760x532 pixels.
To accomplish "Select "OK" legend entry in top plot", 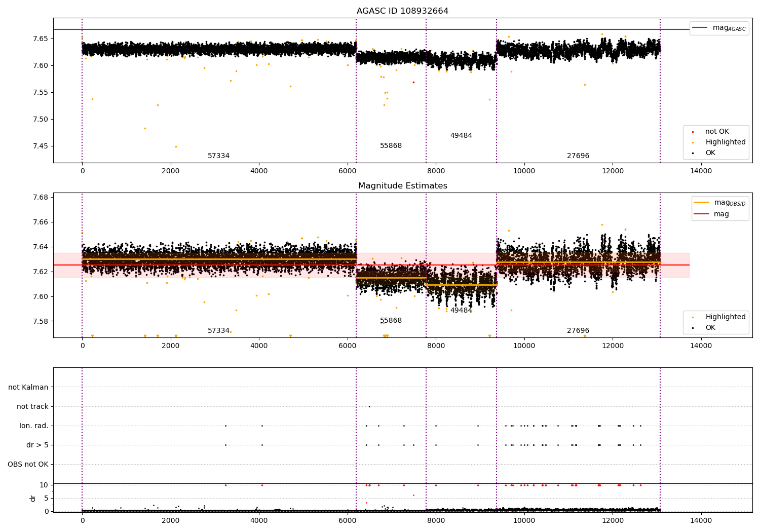I will tap(710, 153).
